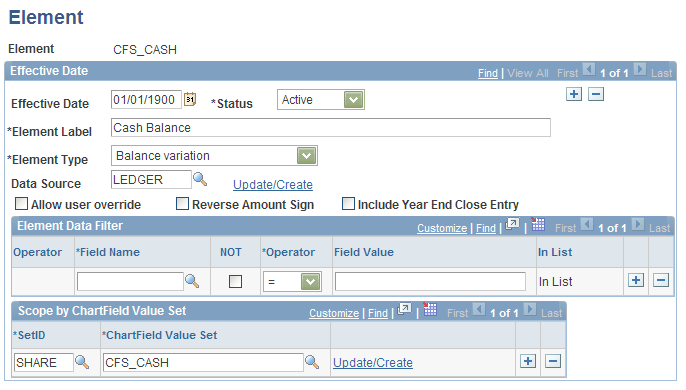The height and width of the screenshot is (390, 686).
Task: Open the Status dropdown showing Active
Action: coord(321,99)
